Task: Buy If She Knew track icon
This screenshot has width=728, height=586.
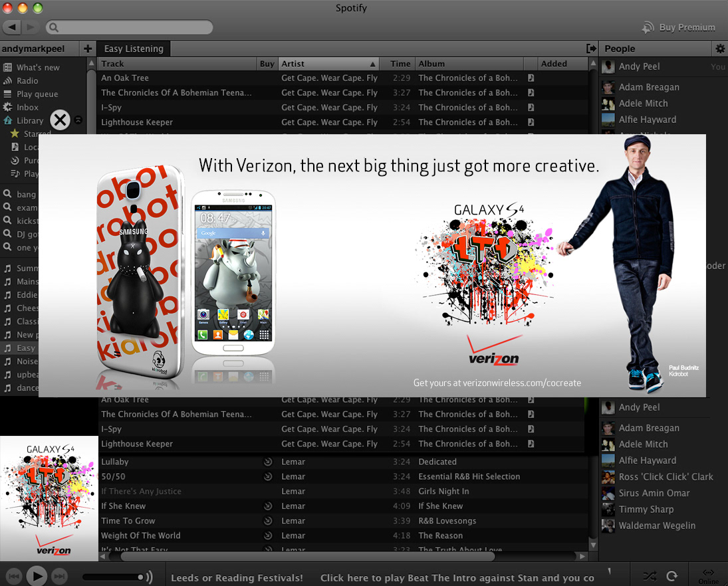Action: pyautogui.click(x=268, y=506)
